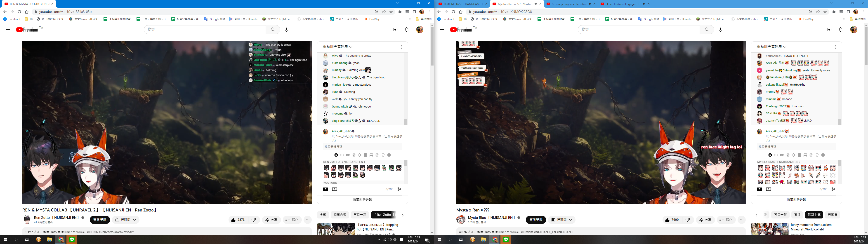Show hidden bookmarks overflow in left browser
868x244 pixels.
point(410,19)
